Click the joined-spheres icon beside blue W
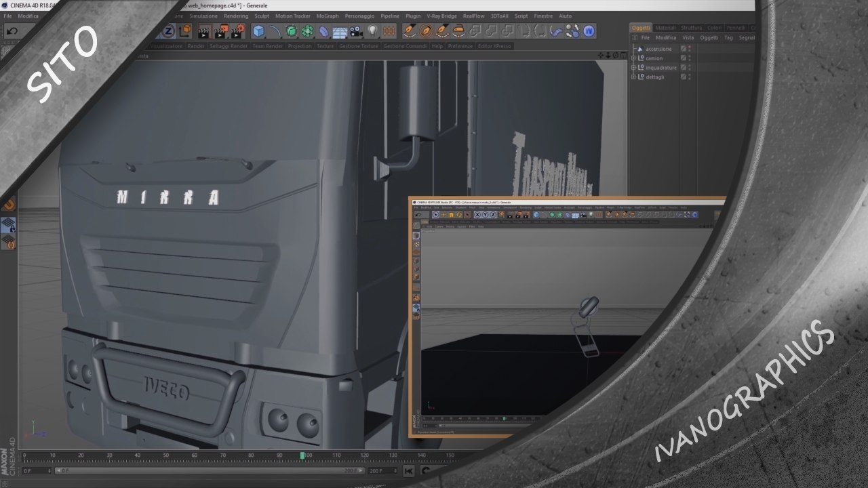Viewport: 868px width, 488px height. [x=573, y=31]
